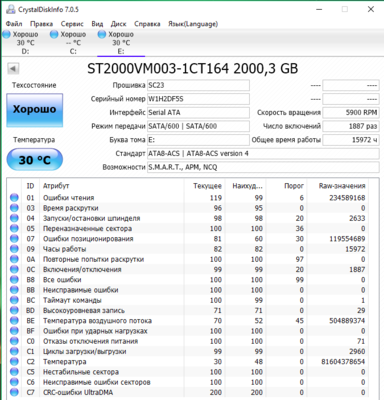This screenshot has height=400, width=384.
Task: Click the status orb for attribute C2 Температура
Action: pos(14,362)
